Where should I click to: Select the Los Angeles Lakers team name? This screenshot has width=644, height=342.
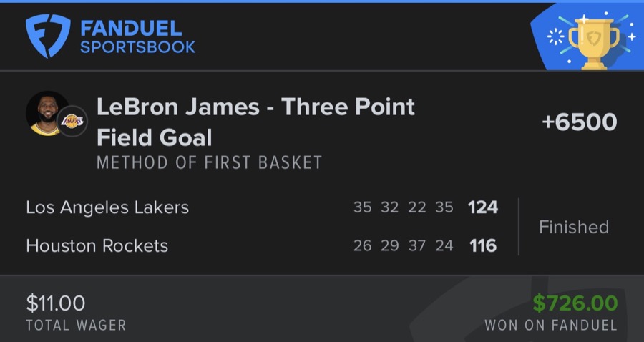(x=107, y=207)
